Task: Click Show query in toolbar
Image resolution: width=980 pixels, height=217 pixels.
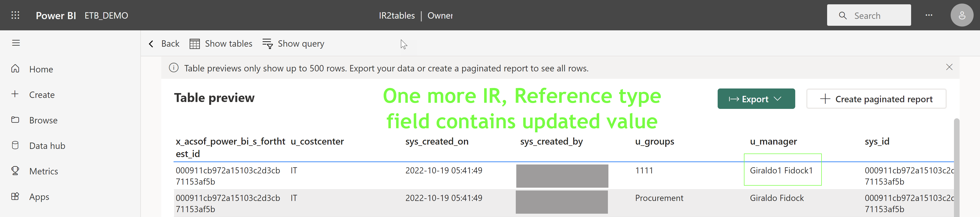Action: coord(293,44)
